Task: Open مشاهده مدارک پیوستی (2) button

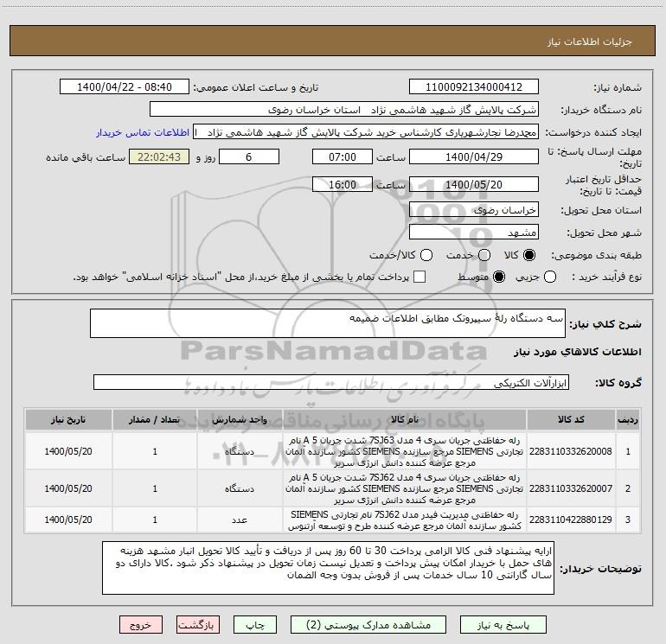Action: click(x=368, y=625)
